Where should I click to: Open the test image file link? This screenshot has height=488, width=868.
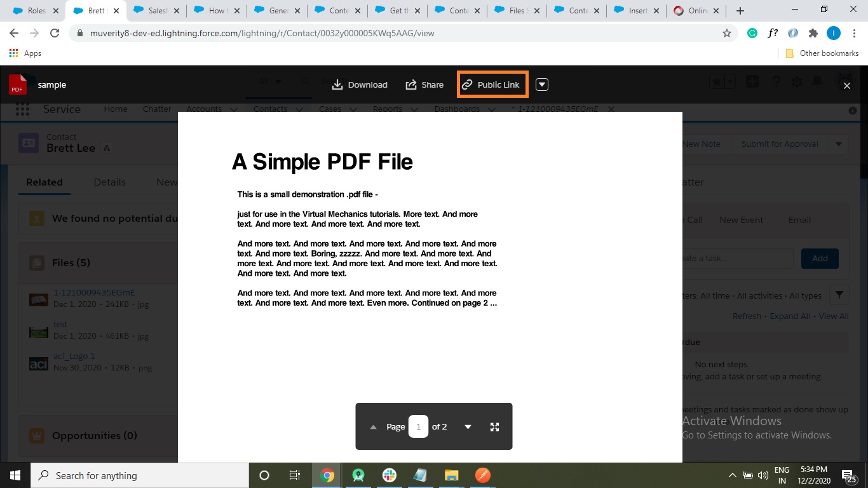click(60, 324)
